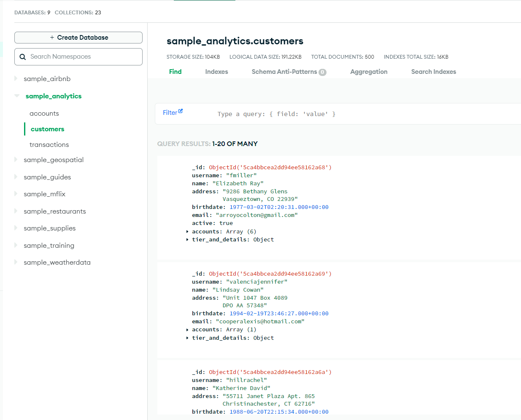Click the name value "Elizabeth Ray"
Screen dimensions: 521x420
238,183
